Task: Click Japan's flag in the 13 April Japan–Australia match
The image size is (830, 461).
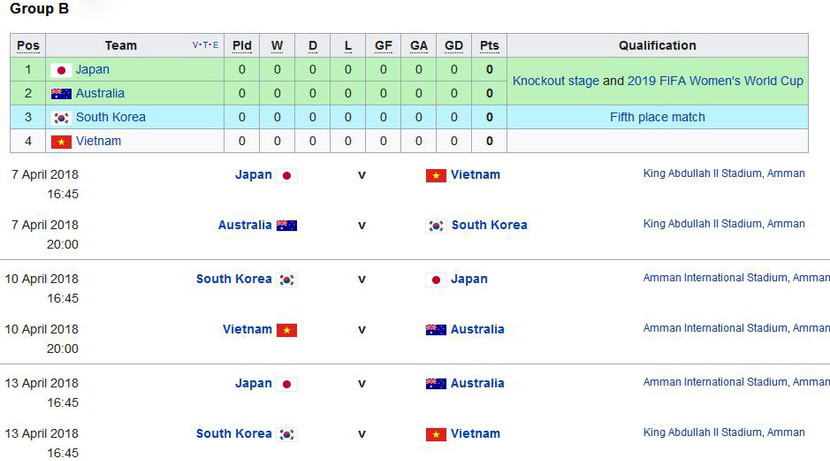Action: pos(287,384)
